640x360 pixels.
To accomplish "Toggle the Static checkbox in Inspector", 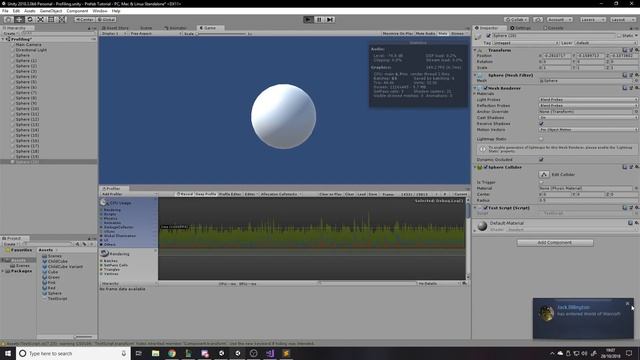I will [619, 36].
